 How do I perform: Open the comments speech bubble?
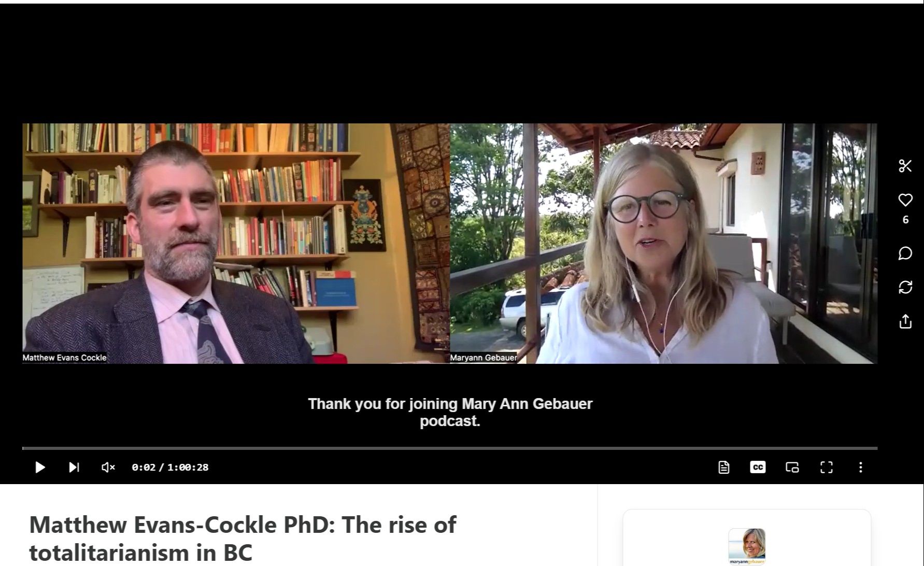point(905,253)
